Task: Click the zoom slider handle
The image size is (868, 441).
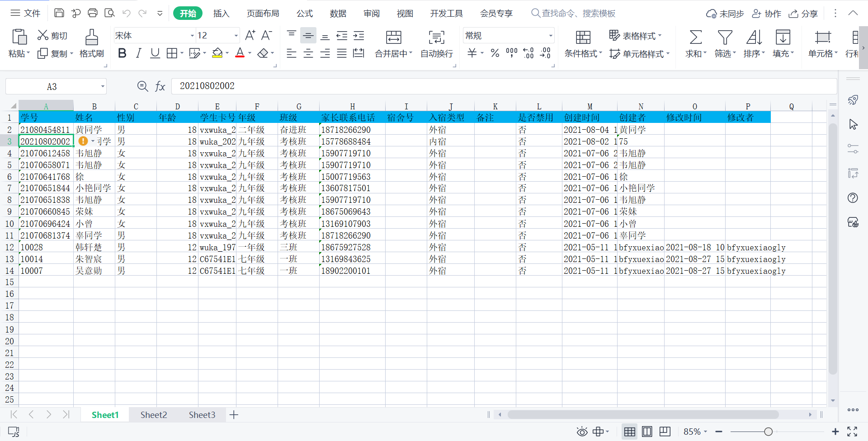Action: point(768,432)
